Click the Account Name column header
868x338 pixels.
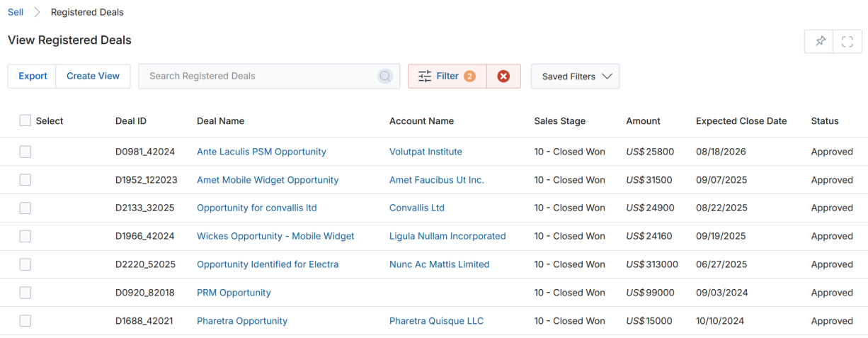421,121
